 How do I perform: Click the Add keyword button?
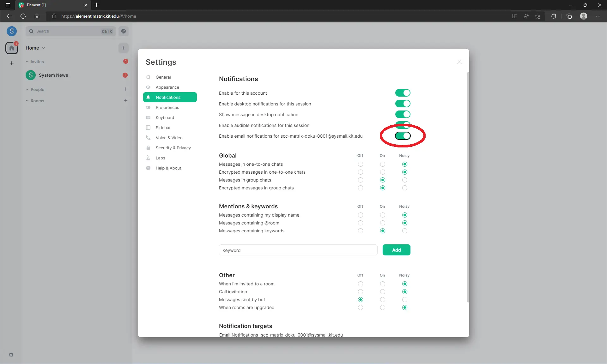[396, 250]
